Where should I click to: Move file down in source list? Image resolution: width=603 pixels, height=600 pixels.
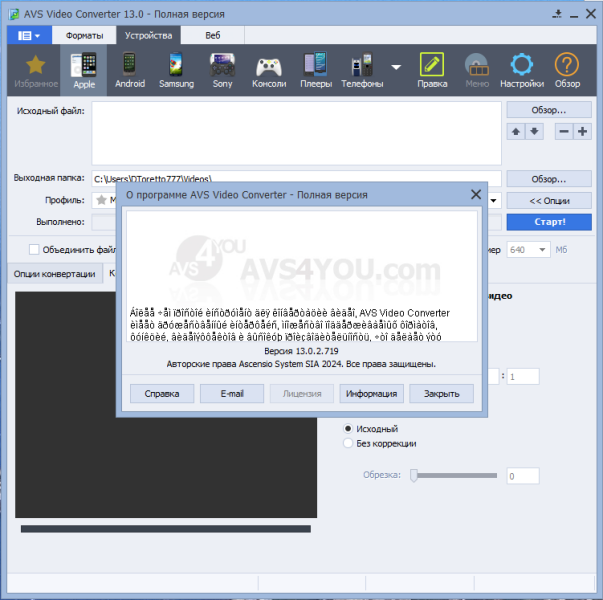coord(534,132)
